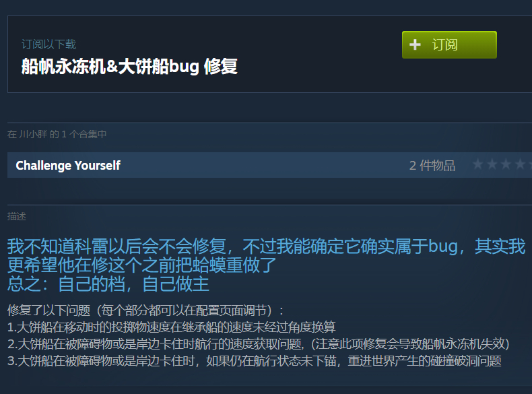Click the first rating star of Challenge Yourself
This screenshot has height=394, width=532.
477,164
